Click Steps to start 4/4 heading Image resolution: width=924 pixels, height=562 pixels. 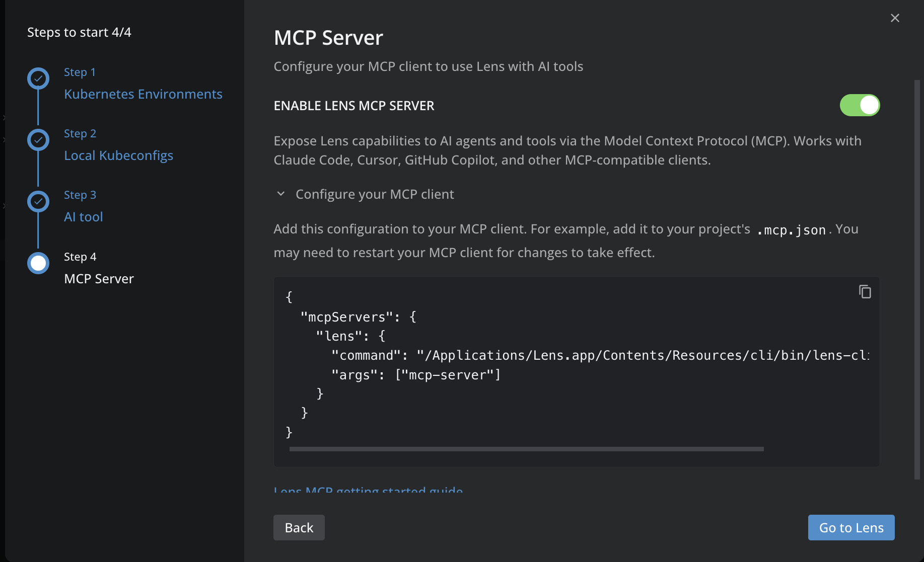79,32
